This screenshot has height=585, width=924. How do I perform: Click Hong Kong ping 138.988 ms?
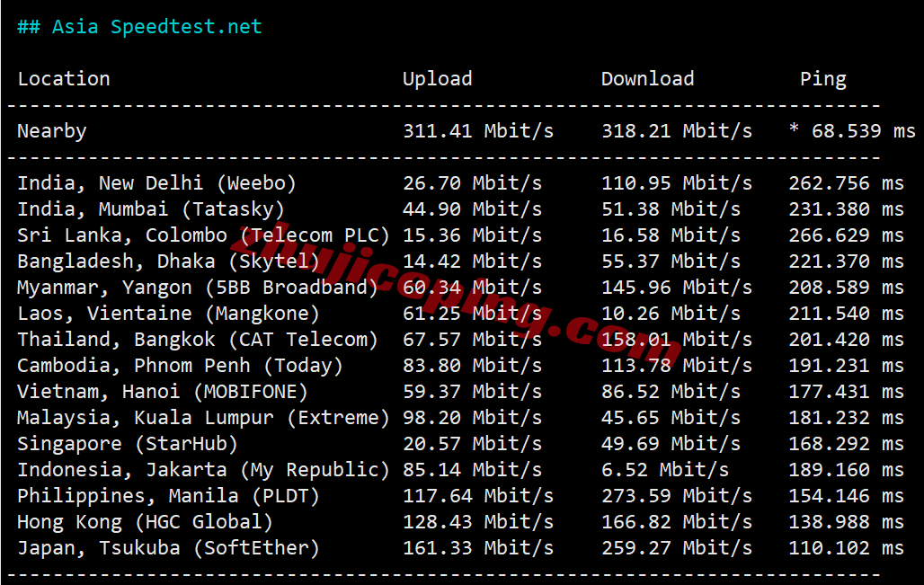point(846,522)
